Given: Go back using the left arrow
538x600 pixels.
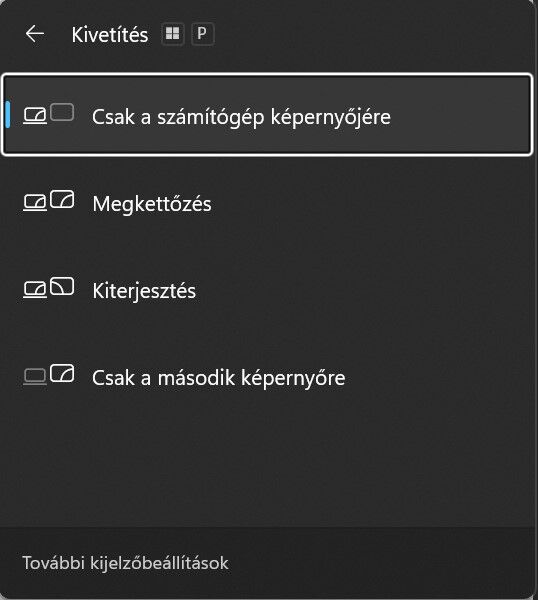Looking at the screenshot, I should (35, 34).
